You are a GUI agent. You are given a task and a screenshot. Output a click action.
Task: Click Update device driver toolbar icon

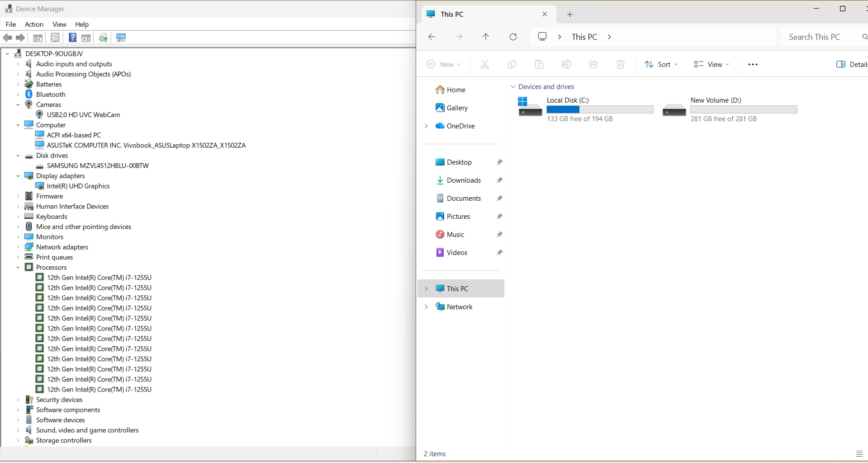tap(104, 38)
